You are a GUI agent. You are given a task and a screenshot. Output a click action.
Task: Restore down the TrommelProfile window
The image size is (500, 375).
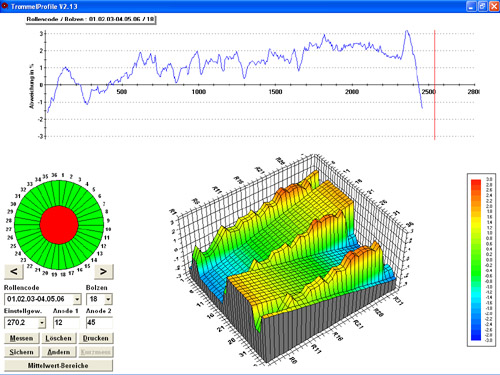pos(483,6)
